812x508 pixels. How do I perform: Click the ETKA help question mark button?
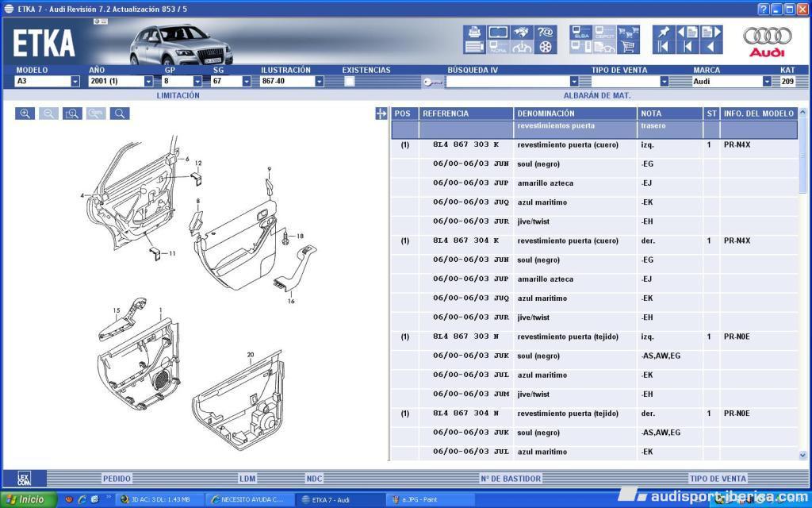point(764,10)
